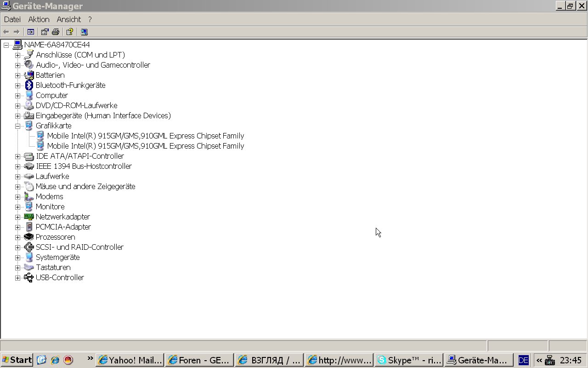Select the PCMCIA-Adapter icon
This screenshot has width=588, height=368.
(29, 227)
